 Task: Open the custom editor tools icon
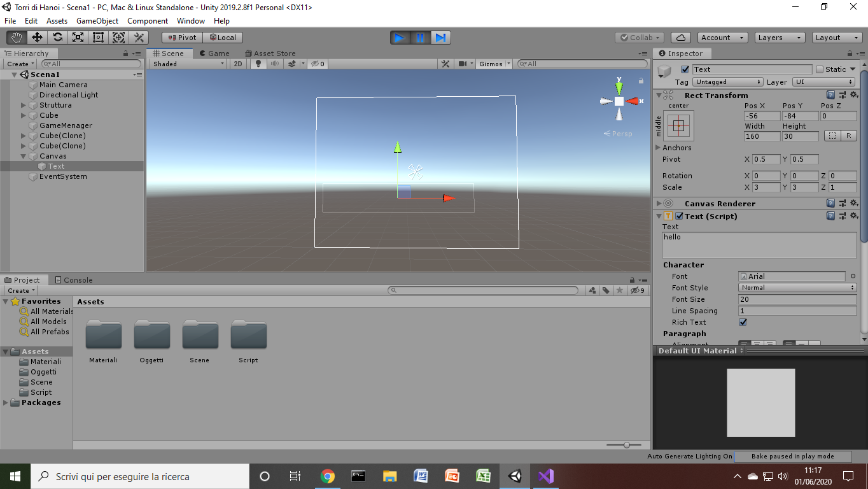(139, 38)
